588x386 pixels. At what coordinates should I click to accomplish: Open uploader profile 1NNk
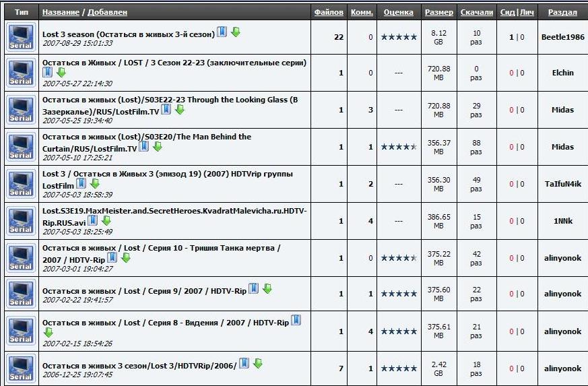coord(563,221)
